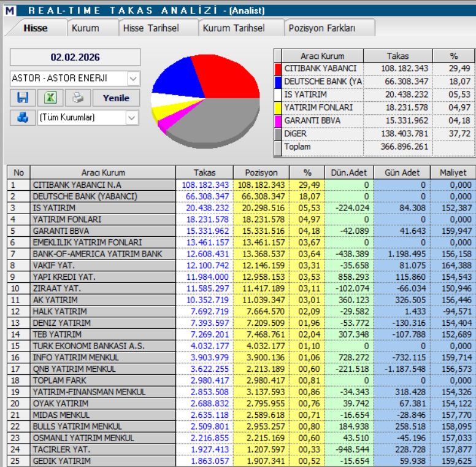Select the BULLS YATIRIM MENKUL row
This screenshot has height=467, width=476.
click(241, 426)
